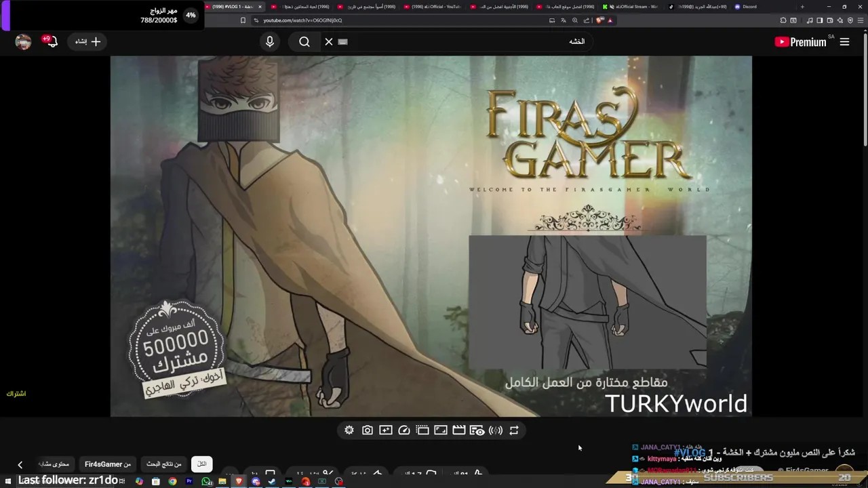Open the gear settings in player toolbar

click(x=349, y=430)
